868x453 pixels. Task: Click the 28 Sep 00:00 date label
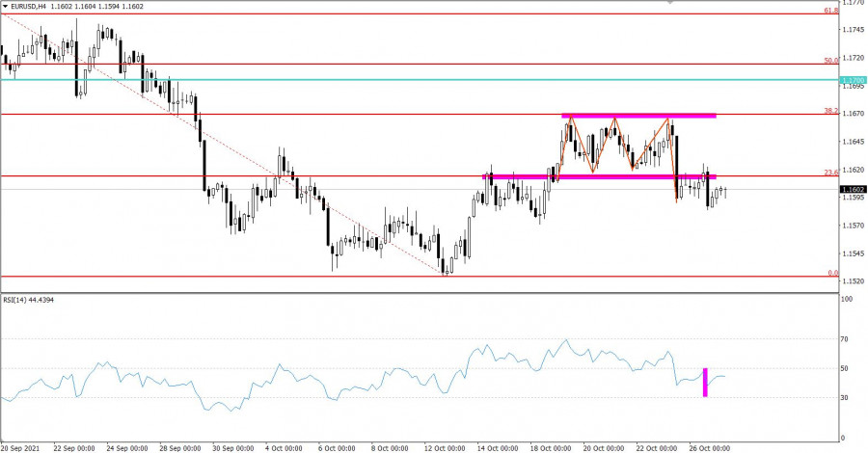tap(180, 448)
